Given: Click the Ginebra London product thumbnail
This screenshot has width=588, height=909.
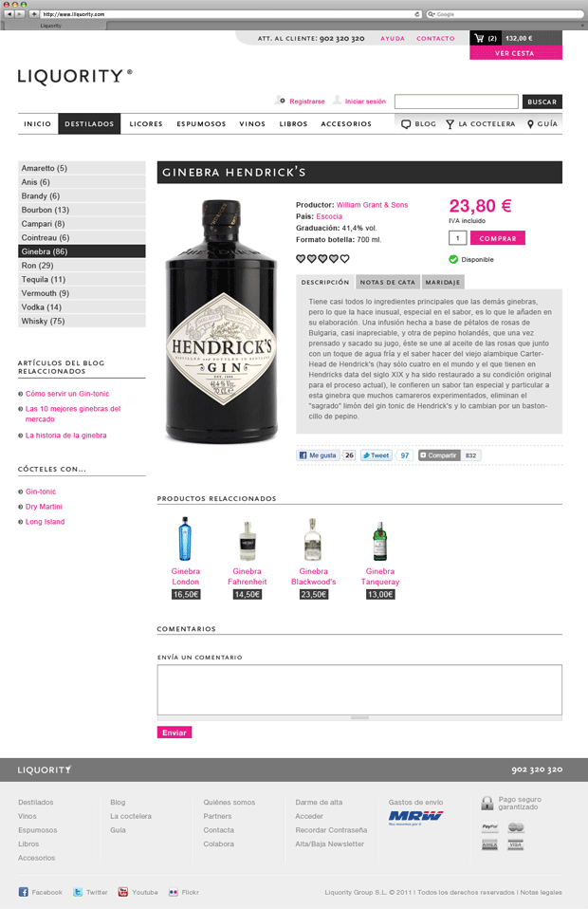Looking at the screenshot, I should (x=185, y=539).
